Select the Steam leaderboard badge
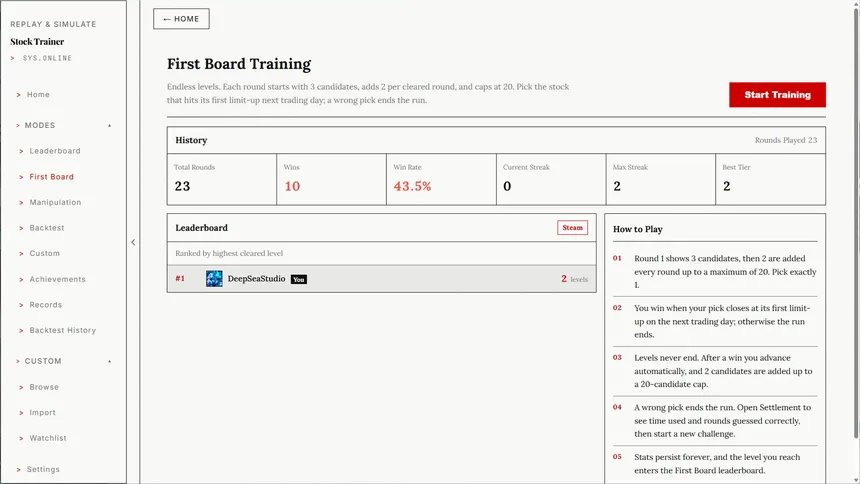 tap(572, 228)
